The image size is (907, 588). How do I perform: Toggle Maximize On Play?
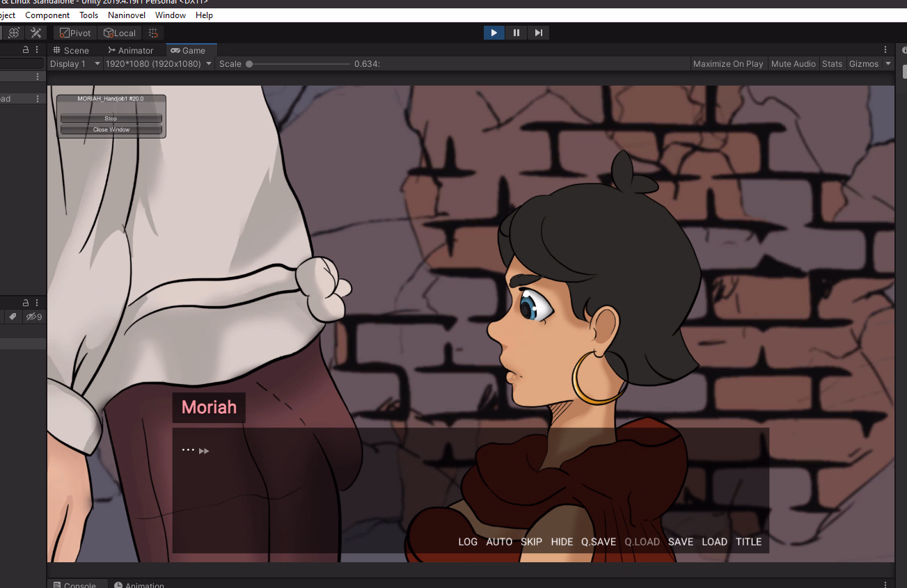[727, 64]
